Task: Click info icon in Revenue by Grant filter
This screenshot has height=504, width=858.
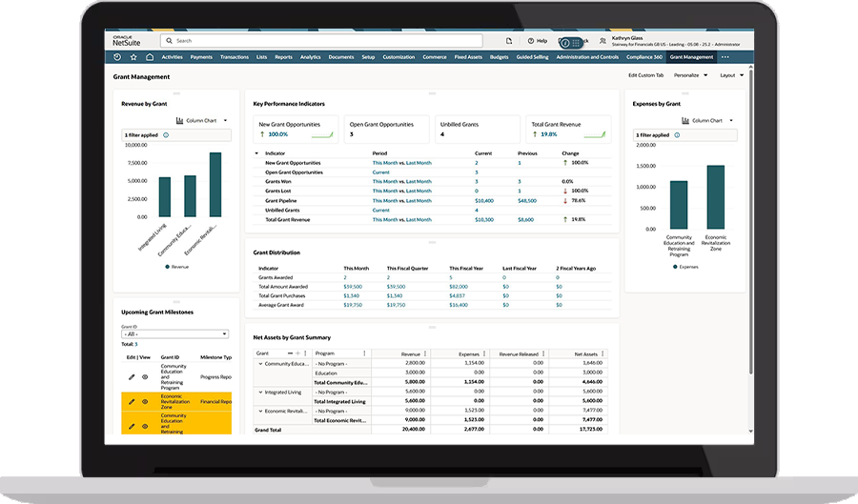Action: tap(167, 135)
